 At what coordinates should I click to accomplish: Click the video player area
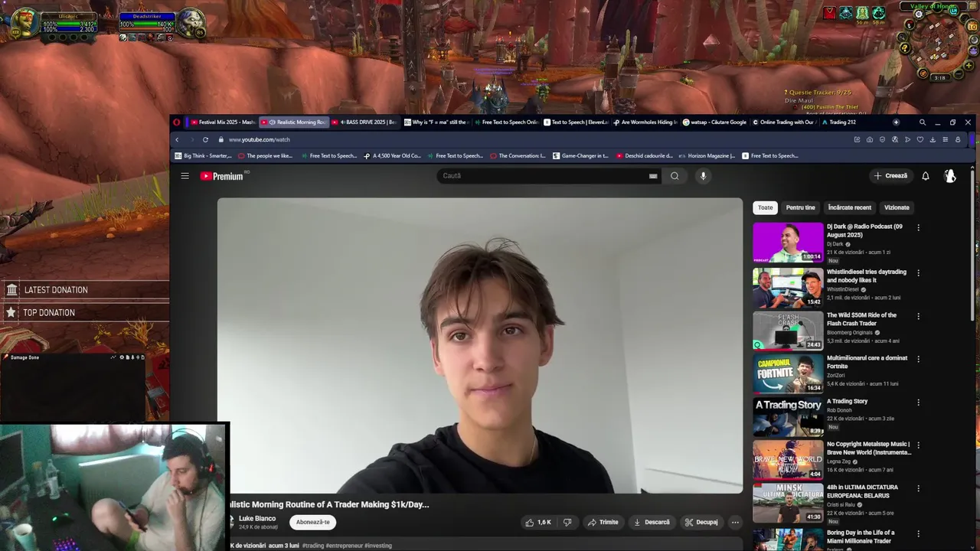tap(480, 345)
